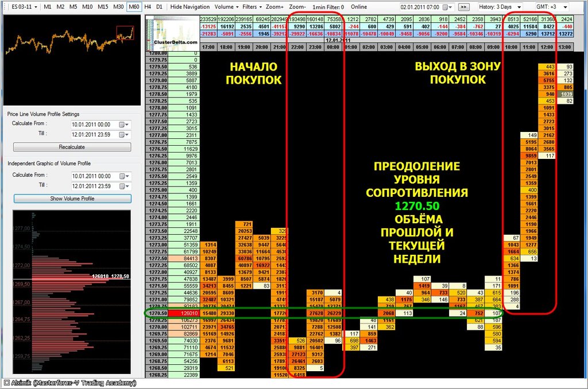The width and height of the screenshot is (588, 389).
Task: Open the Filters menu
Action: (252, 7)
